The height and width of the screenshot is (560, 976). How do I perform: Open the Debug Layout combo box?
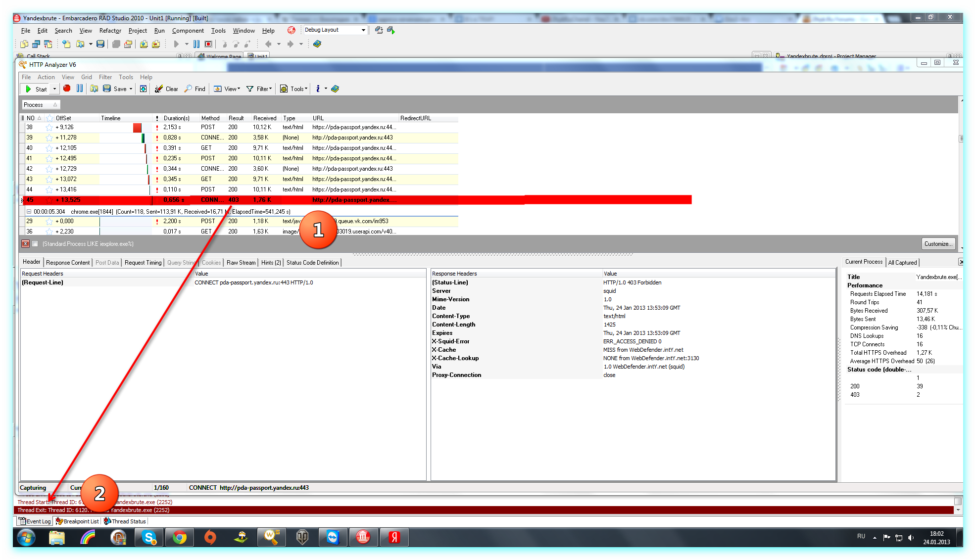[x=363, y=30]
